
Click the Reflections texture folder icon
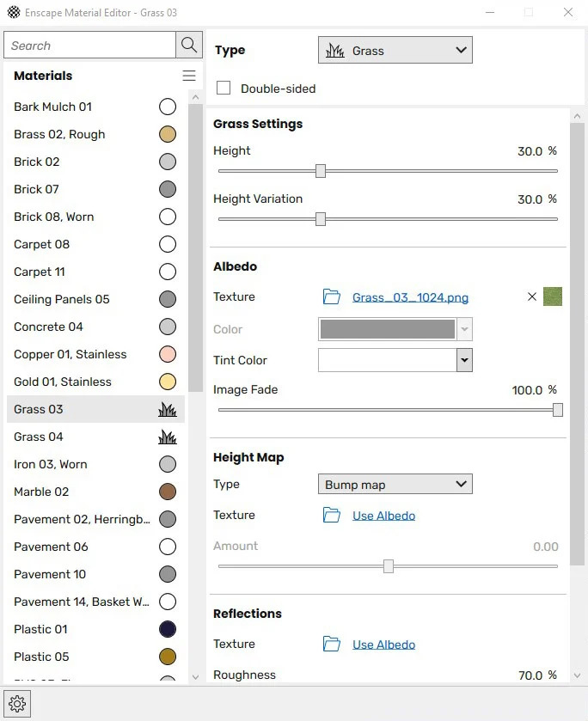pos(332,644)
